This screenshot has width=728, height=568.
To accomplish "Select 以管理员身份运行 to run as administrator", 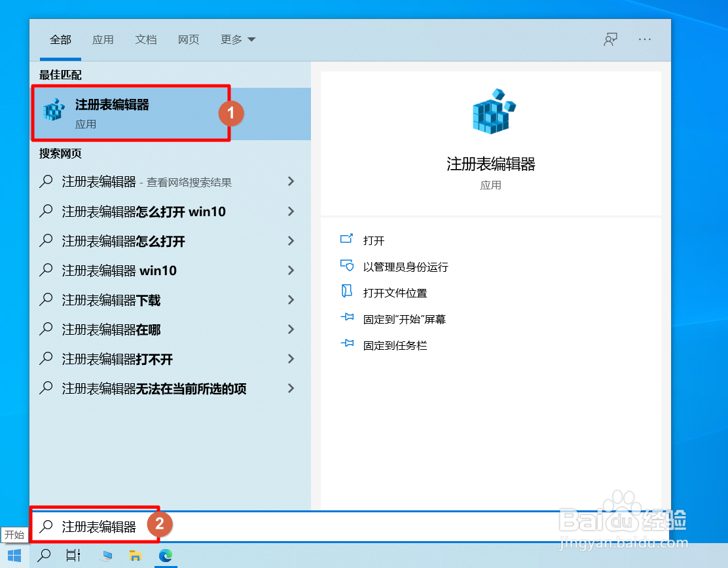I will click(x=400, y=266).
